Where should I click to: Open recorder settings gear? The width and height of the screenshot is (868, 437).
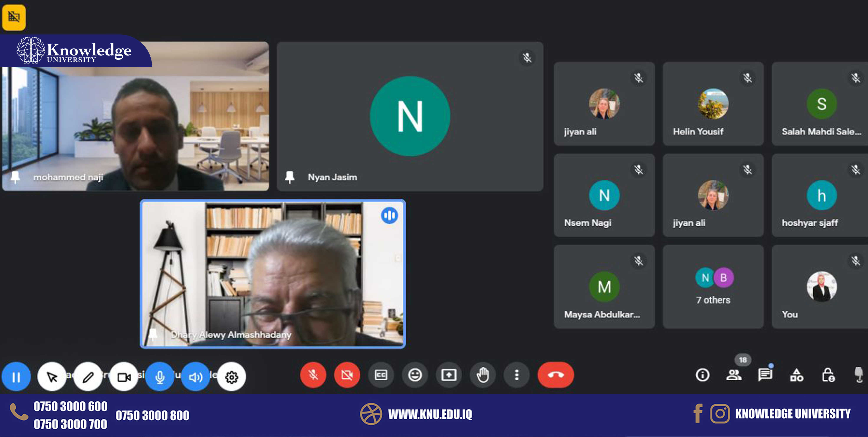tap(232, 377)
